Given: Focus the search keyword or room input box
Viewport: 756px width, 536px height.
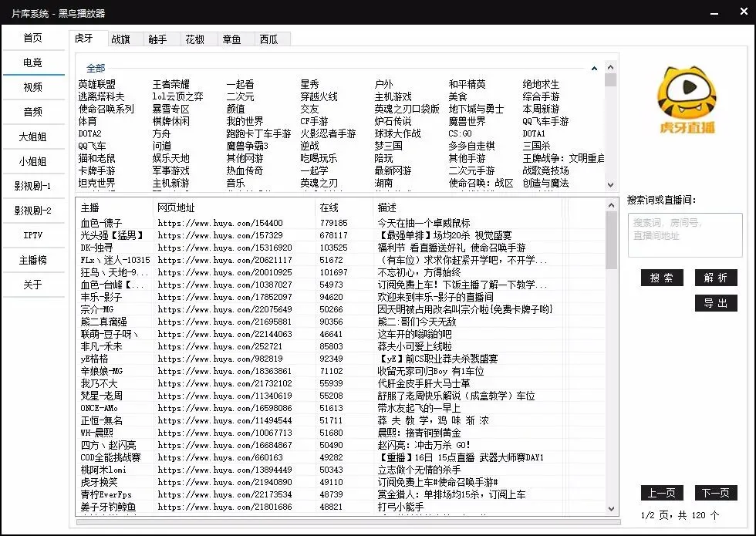Looking at the screenshot, I should pos(685,235).
